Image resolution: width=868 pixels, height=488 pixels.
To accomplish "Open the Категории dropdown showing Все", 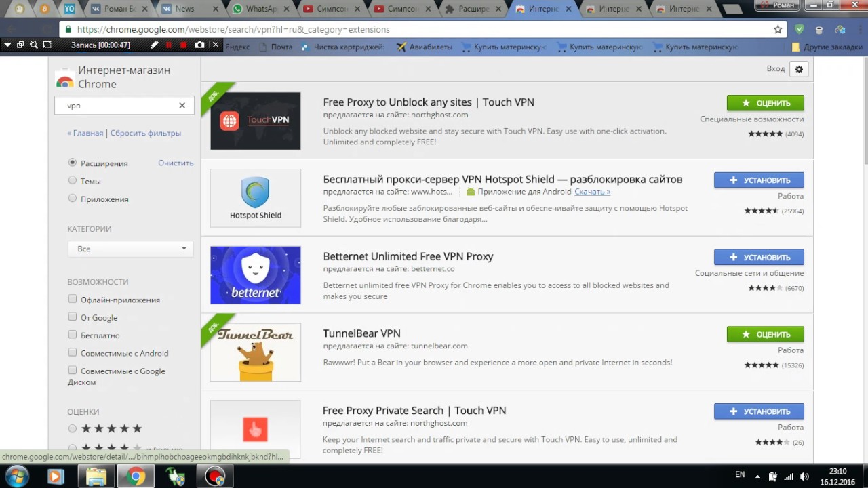I will pos(130,249).
